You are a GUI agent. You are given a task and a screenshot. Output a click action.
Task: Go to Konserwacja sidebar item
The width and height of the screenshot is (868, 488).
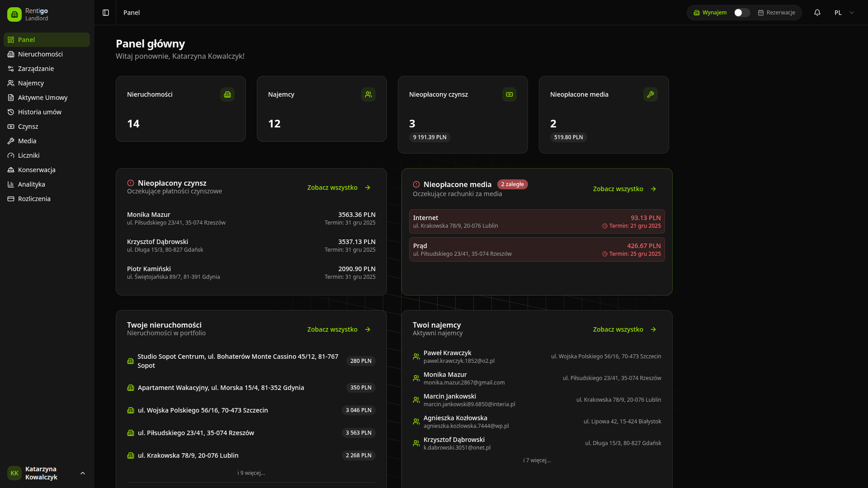(37, 170)
